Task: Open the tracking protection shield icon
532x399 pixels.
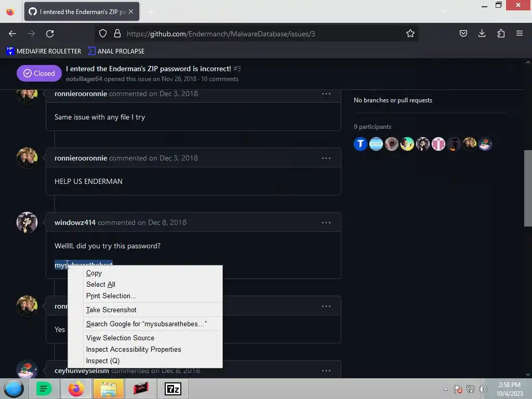Action: [x=103, y=34]
